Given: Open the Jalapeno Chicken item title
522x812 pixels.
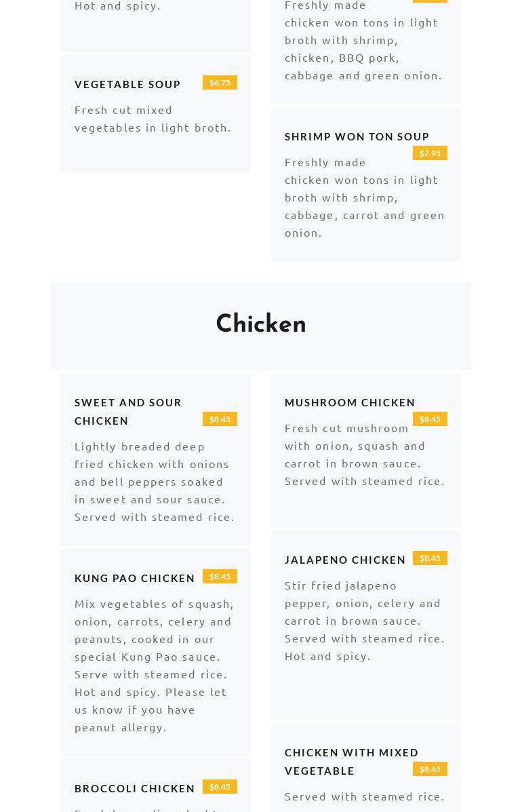Looking at the screenshot, I should [345, 560].
